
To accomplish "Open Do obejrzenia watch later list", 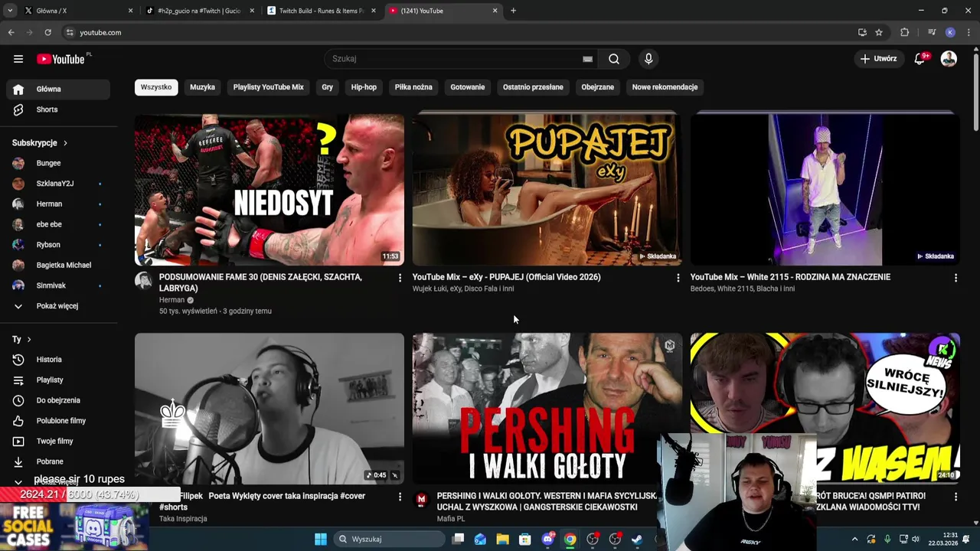I will point(58,400).
